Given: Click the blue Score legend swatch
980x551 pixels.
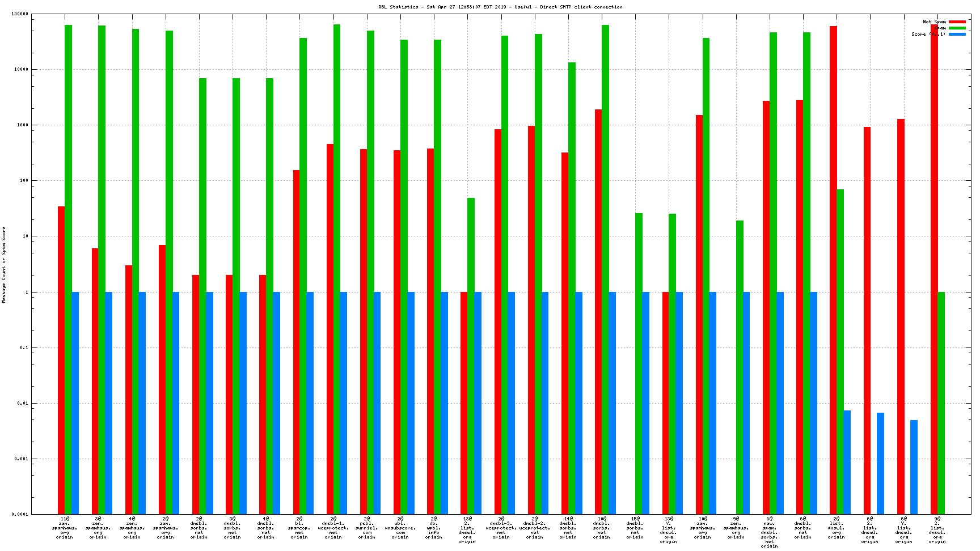Looking at the screenshot, I should (x=957, y=34).
